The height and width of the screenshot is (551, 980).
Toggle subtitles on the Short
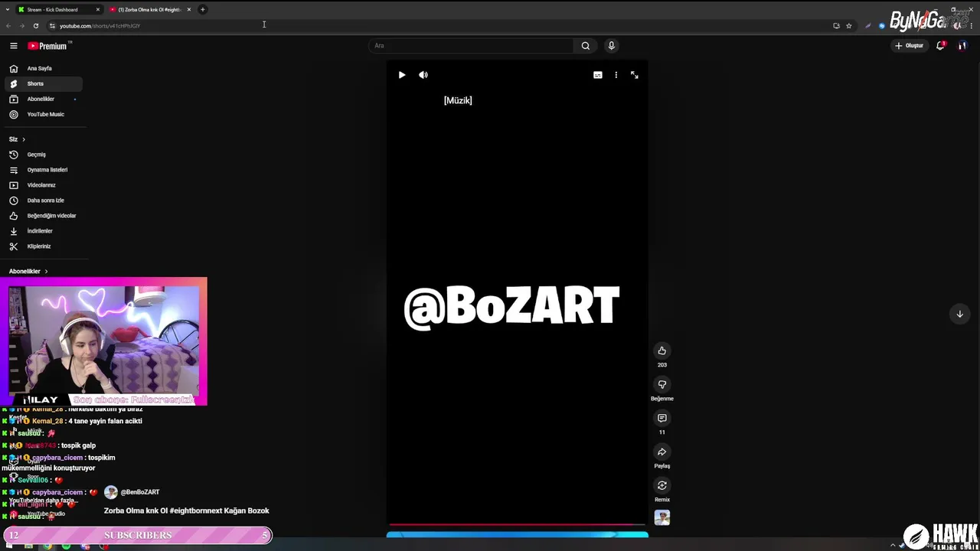point(598,75)
